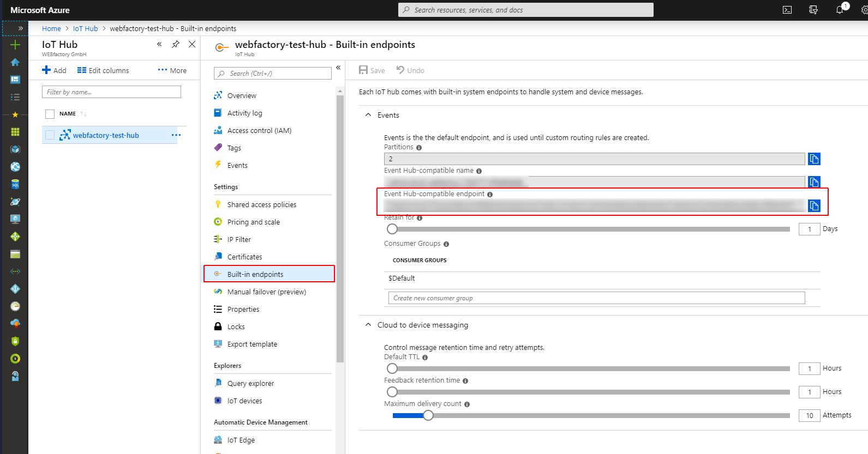Image resolution: width=868 pixels, height=454 pixels.
Task: Toggle the select-all NAME checkbox
Action: (x=50, y=114)
